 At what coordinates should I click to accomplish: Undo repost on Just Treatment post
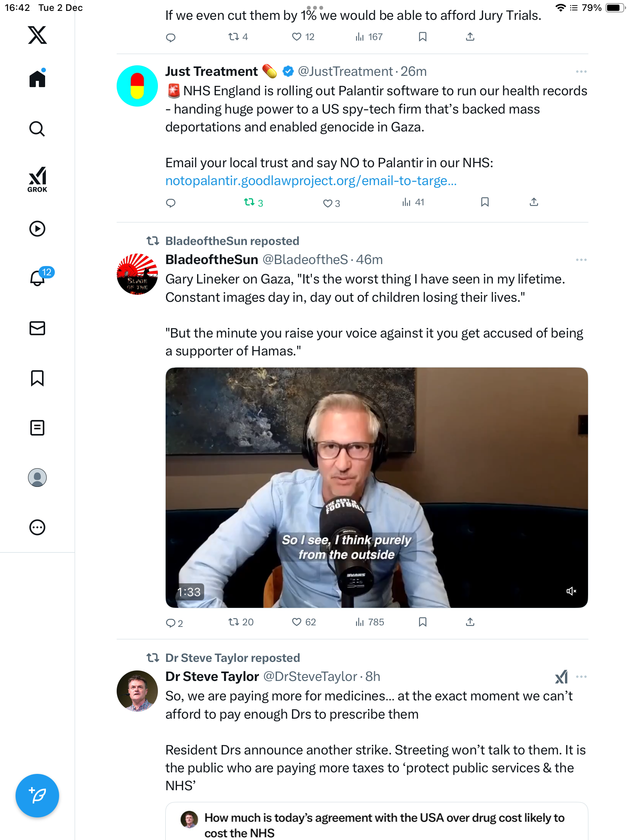pyautogui.click(x=249, y=202)
